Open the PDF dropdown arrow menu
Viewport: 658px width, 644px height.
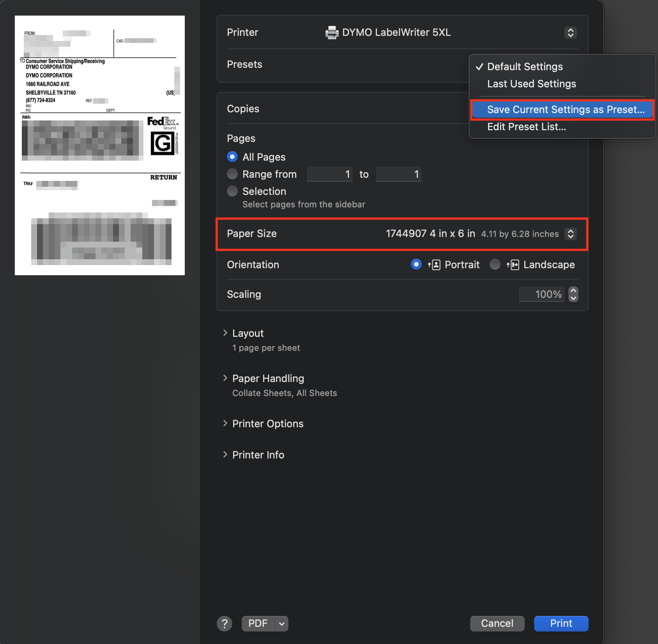282,624
